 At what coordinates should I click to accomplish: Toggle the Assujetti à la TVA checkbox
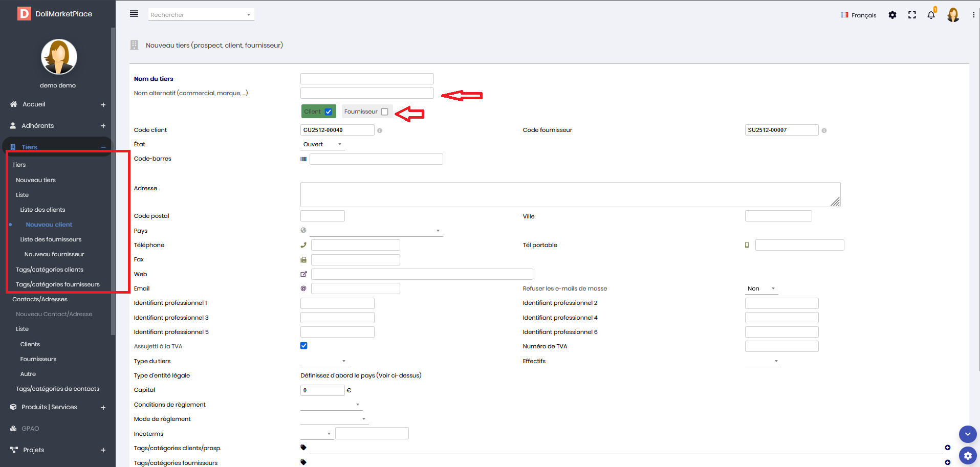(304, 346)
